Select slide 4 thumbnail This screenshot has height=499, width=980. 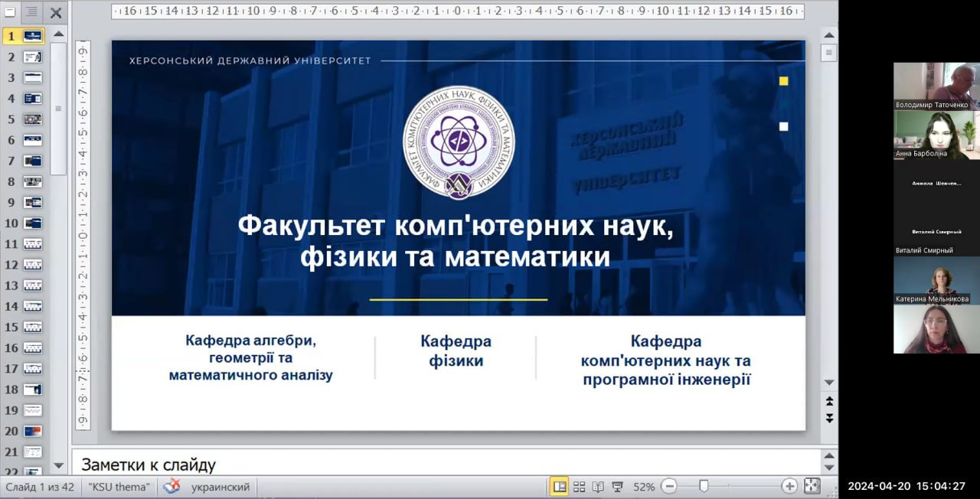coord(32,98)
